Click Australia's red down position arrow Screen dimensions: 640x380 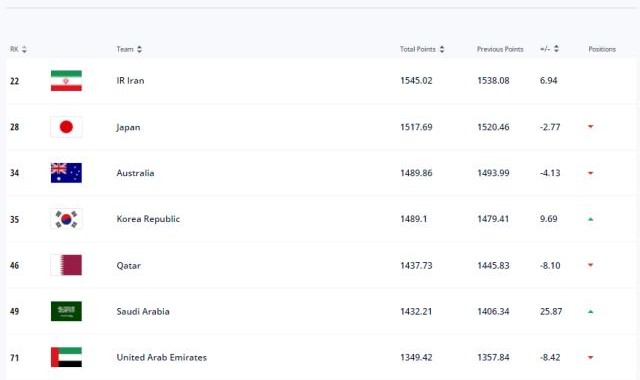tap(590, 173)
